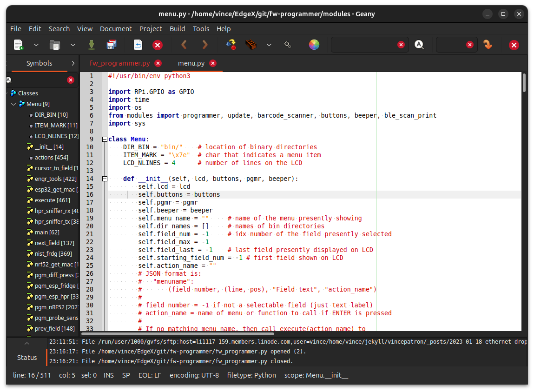The width and height of the screenshot is (534, 392).
Task: Find text using magnifier toolbar icon
Action: [419, 45]
